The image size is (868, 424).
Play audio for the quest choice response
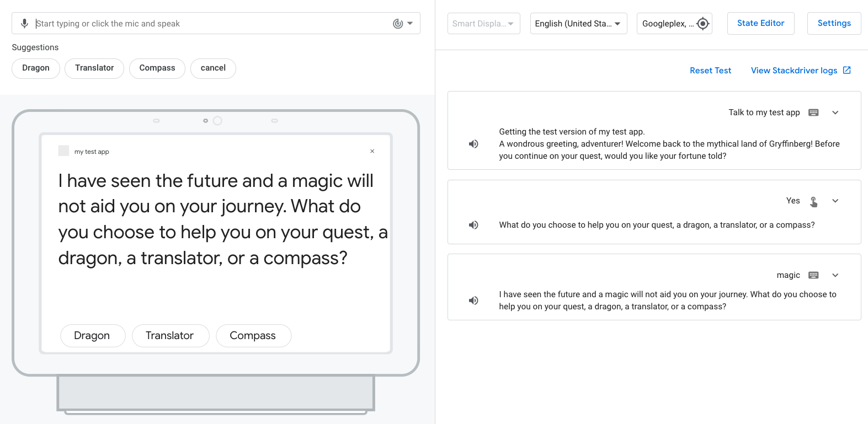coord(473,225)
